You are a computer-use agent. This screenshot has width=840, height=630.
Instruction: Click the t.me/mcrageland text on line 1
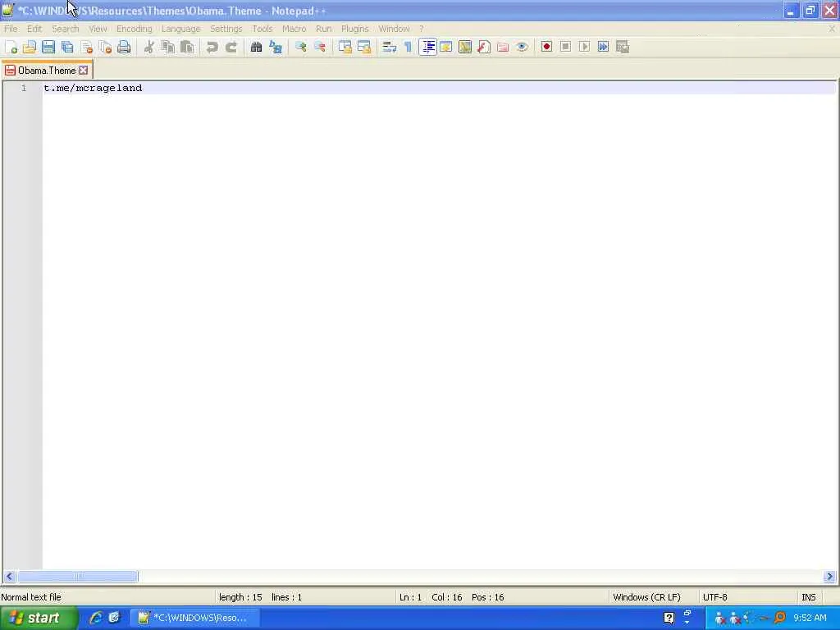tap(94, 88)
